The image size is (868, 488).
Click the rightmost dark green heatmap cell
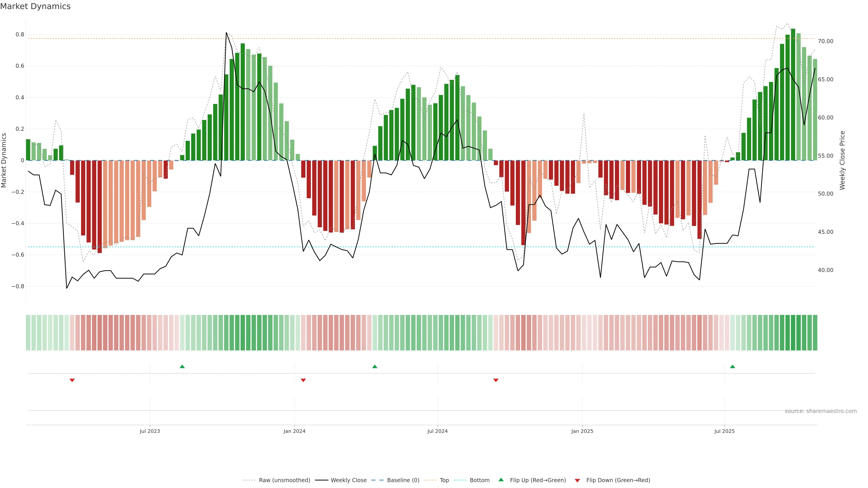(x=815, y=332)
